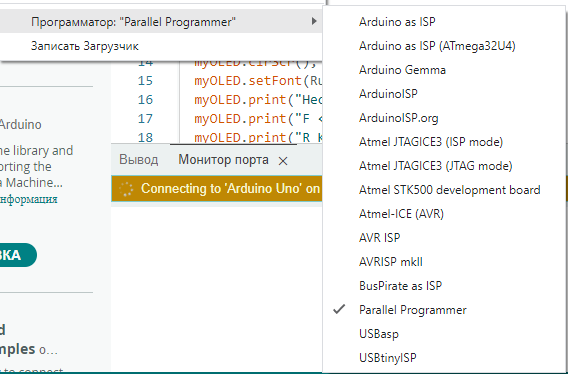Screen dimensions: 568x374
Task: Click line number 18 in gutter
Action: click(145, 138)
